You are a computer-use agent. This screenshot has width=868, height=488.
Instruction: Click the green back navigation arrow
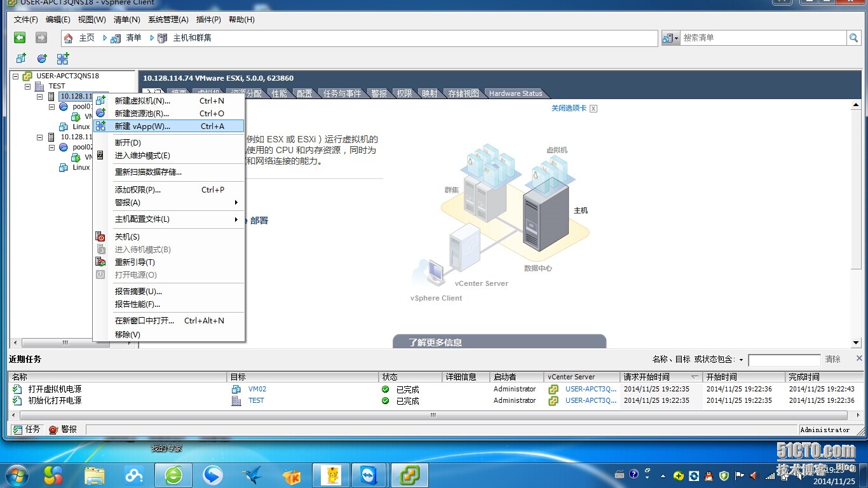pos(20,38)
